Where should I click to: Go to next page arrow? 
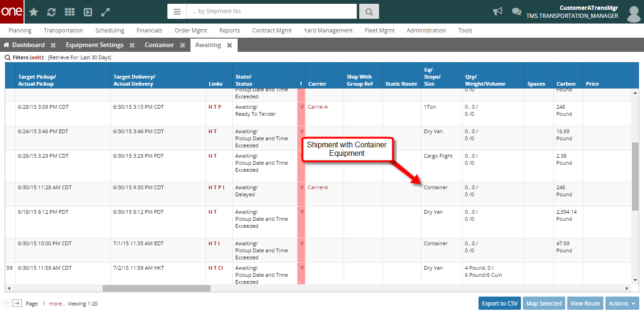(x=17, y=303)
